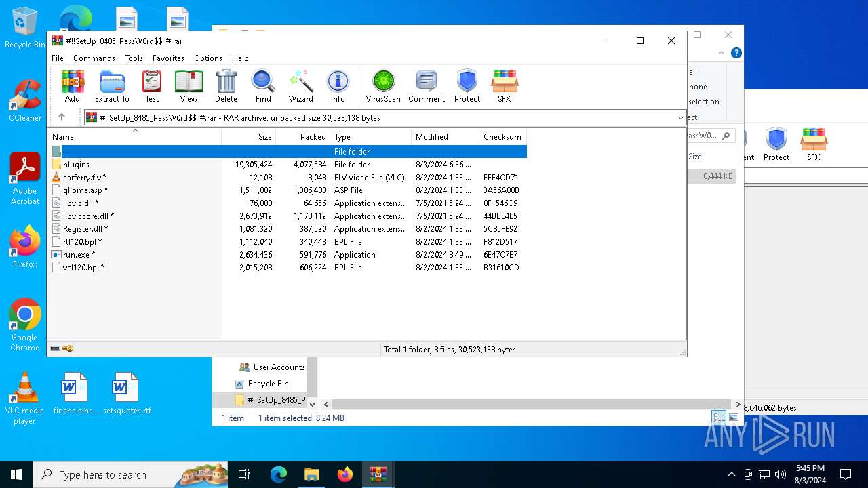Sort files by Checksum column
868x488 pixels.
pos(502,137)
